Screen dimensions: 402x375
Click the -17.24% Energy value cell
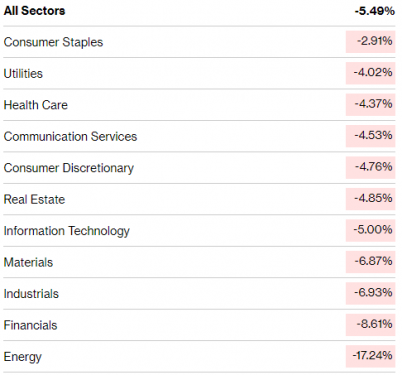tap(370, 356)
